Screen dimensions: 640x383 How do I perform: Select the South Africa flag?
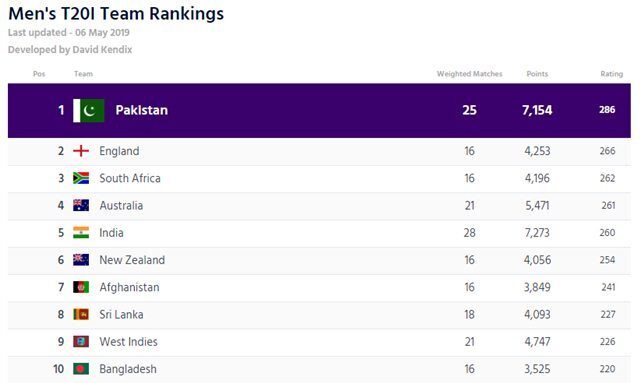pyautogui.click(x=81, y=178)
